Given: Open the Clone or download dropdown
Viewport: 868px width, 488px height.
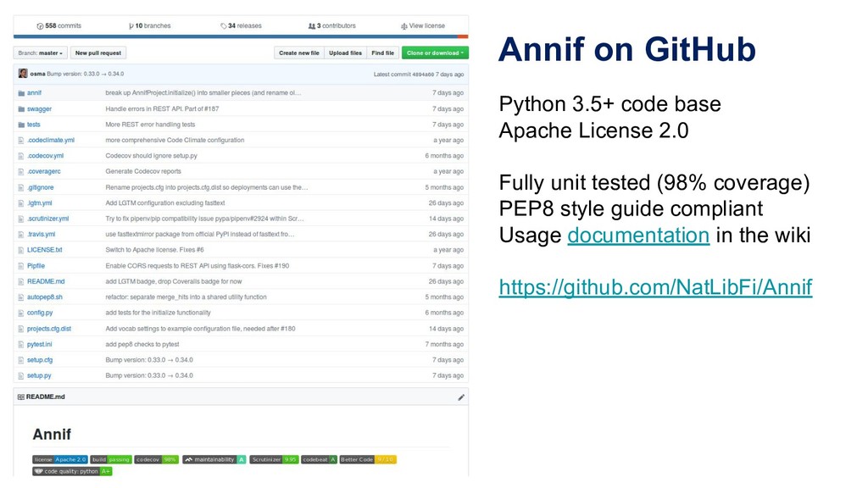Looking at the screenshot, I should click(x=435, y=53).
